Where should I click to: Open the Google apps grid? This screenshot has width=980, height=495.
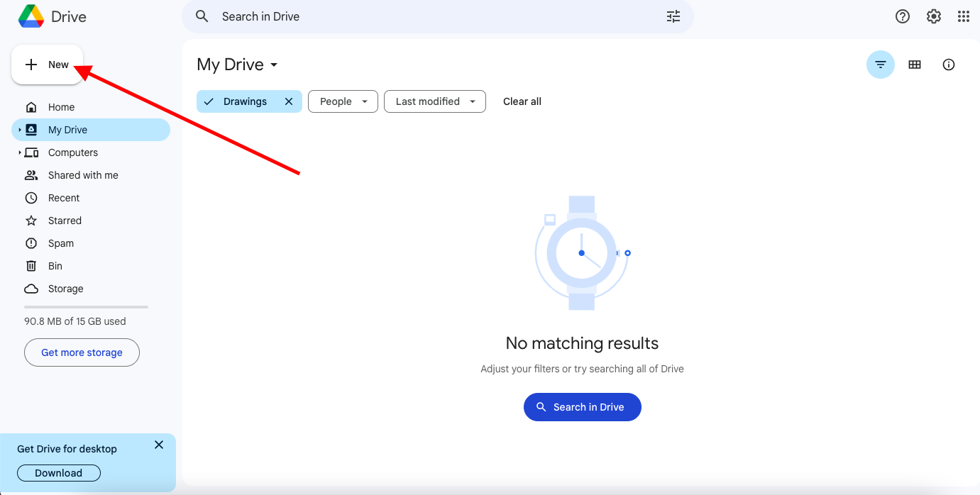[x=964, y=16]
